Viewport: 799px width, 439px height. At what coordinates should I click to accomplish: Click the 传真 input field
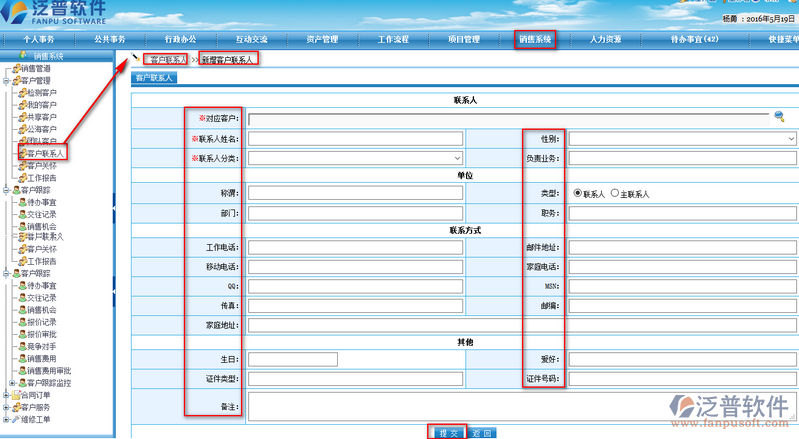click(x=355, y=306)
